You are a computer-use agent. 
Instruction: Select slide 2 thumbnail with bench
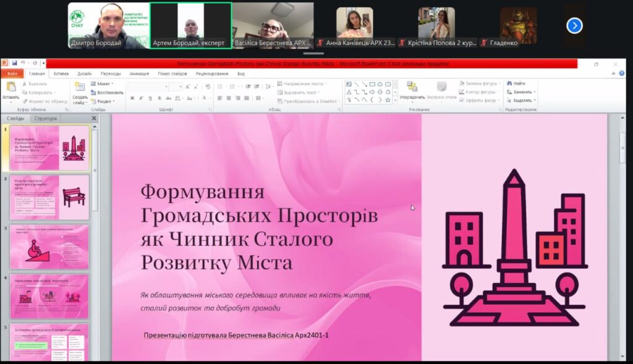(x=49, y=197)
